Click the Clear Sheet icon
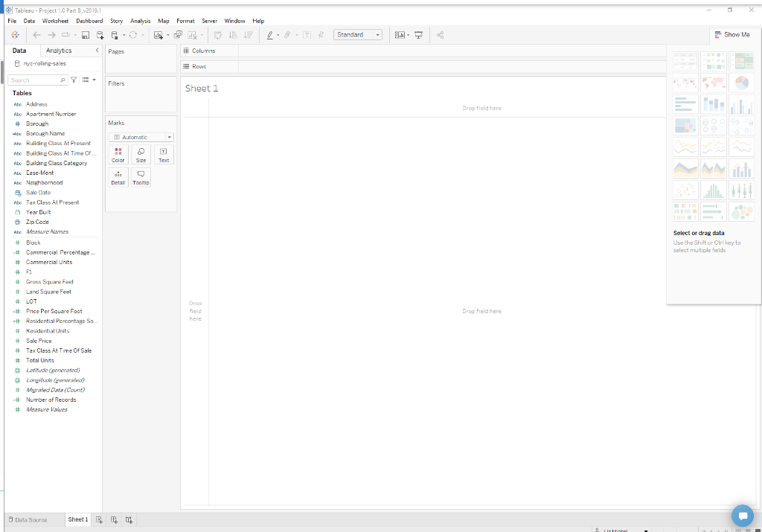Viewport: 762px width, 532px height. pos(193,35)
